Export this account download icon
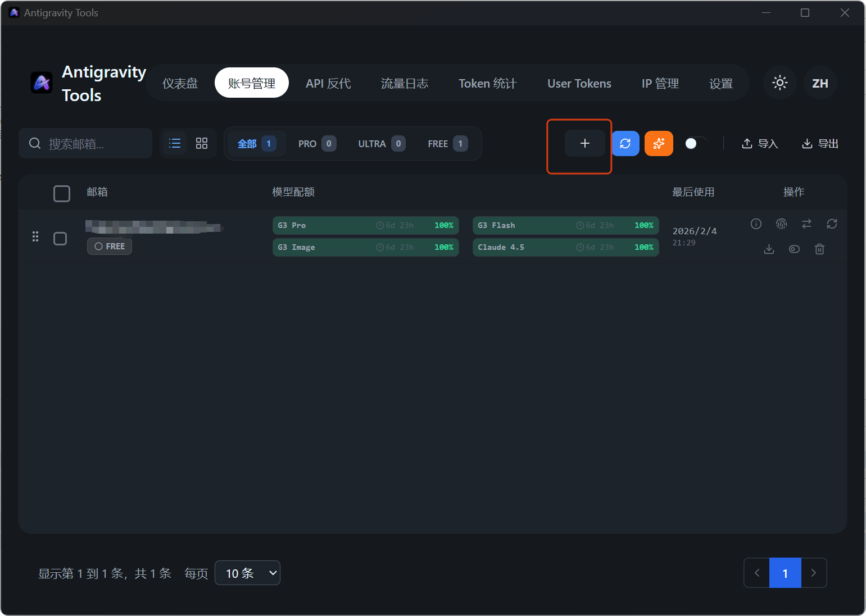866x616 pixels. (x=769, y=249)
